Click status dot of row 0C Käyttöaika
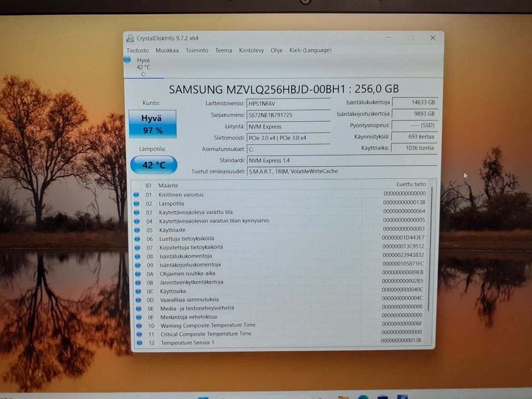Viewport: 532px width, 399px height. point(138,291)
